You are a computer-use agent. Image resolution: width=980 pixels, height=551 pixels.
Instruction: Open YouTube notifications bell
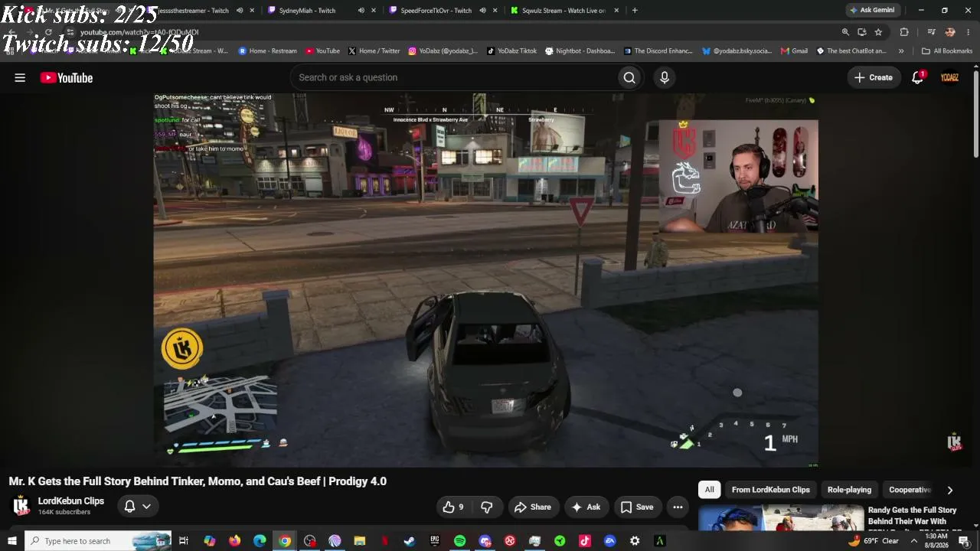click(918, 77)
